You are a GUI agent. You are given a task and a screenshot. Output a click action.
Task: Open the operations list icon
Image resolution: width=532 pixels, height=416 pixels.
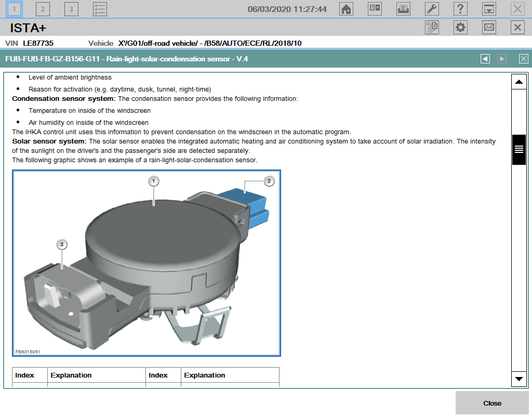click(100, 9)
